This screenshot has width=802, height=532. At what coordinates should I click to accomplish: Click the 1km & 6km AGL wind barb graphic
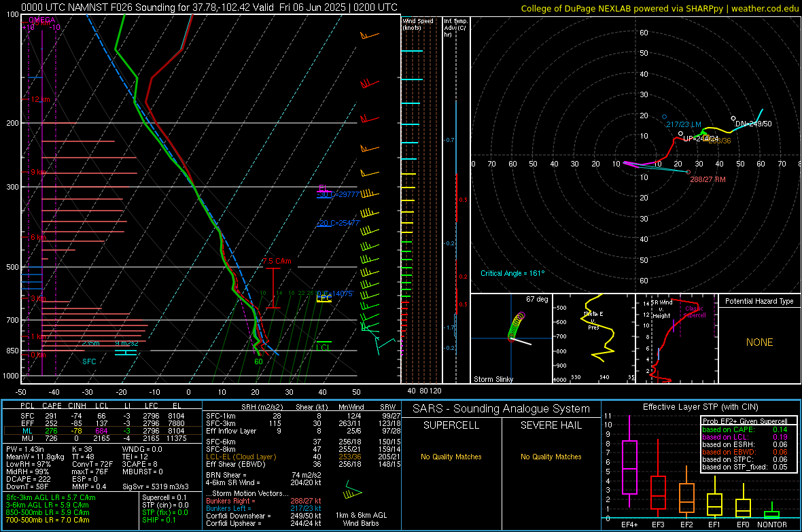click(x=353, y=491)
